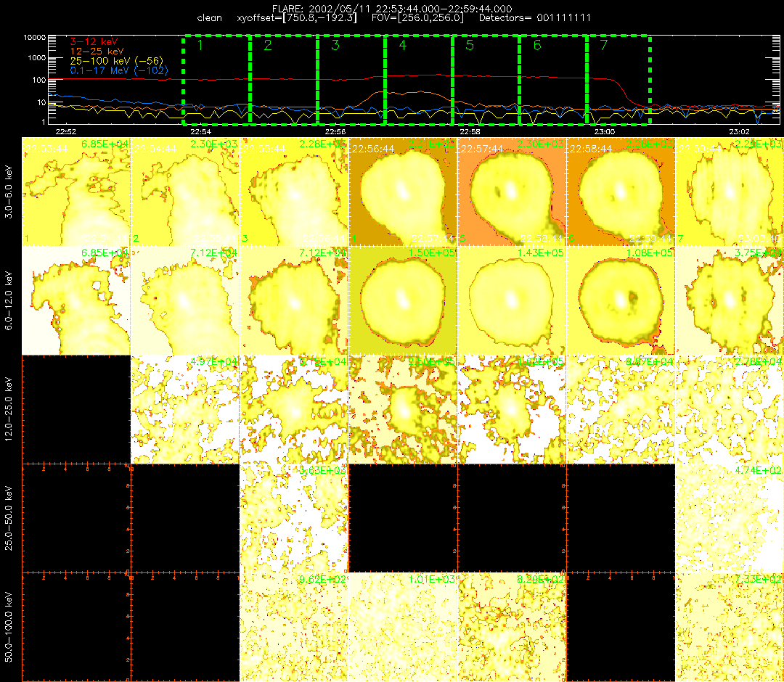This screenshot has width=784, height=682.
Task: Click the 23:00 time axis label
Action: click(605, 132)
